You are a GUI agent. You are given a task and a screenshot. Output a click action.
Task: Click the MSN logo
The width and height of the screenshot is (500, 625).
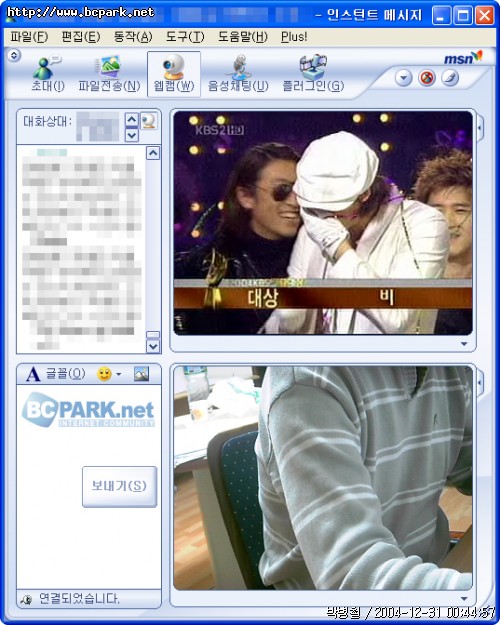pos(463,58)
